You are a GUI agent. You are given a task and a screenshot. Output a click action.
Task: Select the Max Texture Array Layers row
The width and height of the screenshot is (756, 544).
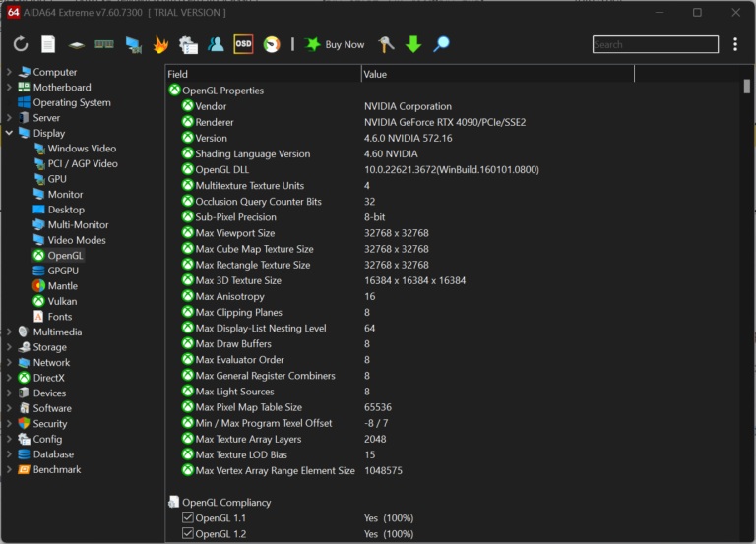pos(453,439)
